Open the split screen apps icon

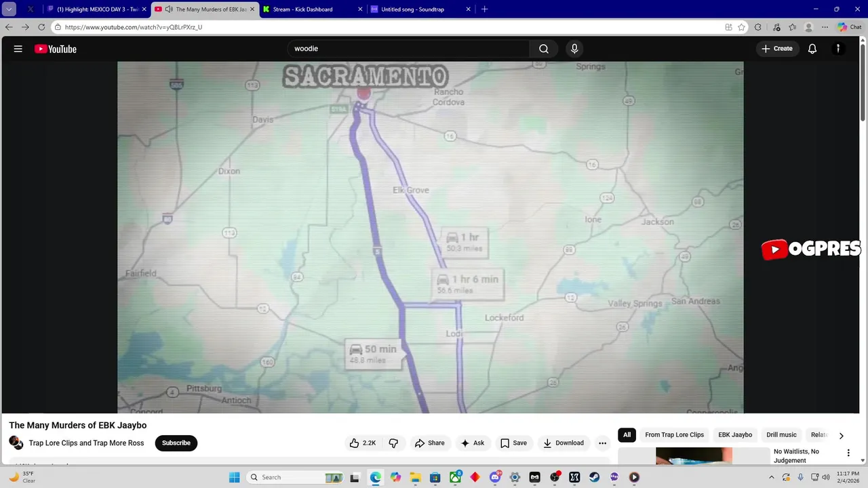[x=728, y=27]
